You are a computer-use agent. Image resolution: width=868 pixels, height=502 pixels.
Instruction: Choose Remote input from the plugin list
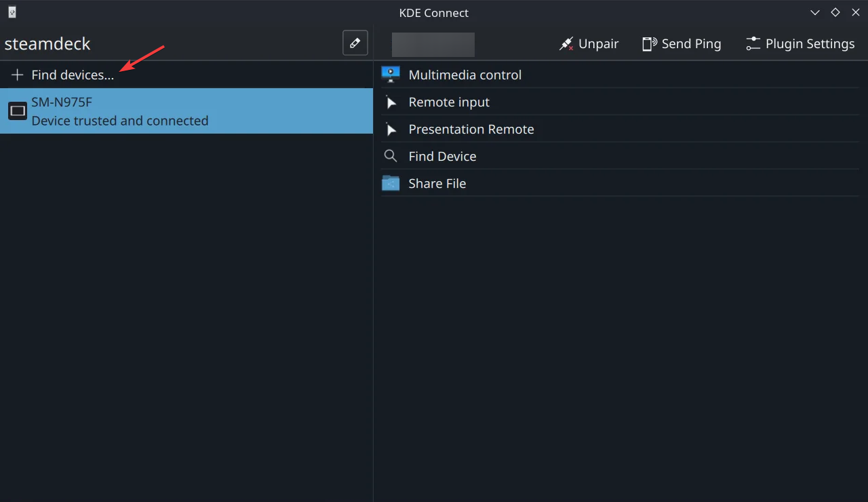[449, 102]
